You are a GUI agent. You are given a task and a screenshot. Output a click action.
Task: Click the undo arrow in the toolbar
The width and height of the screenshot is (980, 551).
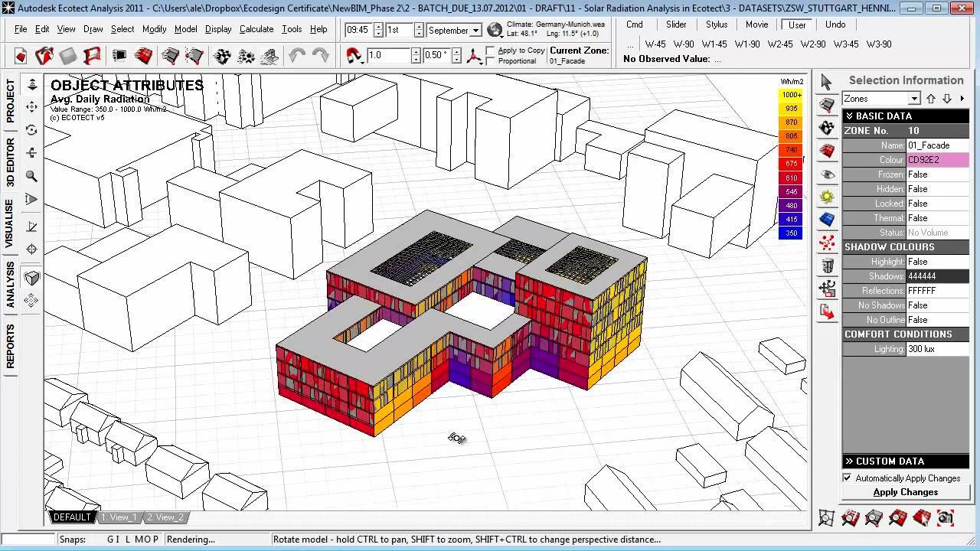tap(297, 56)
